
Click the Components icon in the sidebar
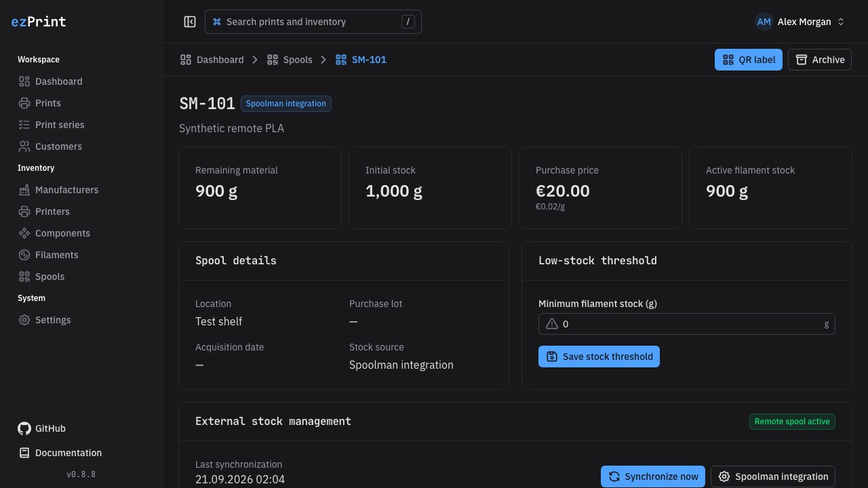coord(24,233)
